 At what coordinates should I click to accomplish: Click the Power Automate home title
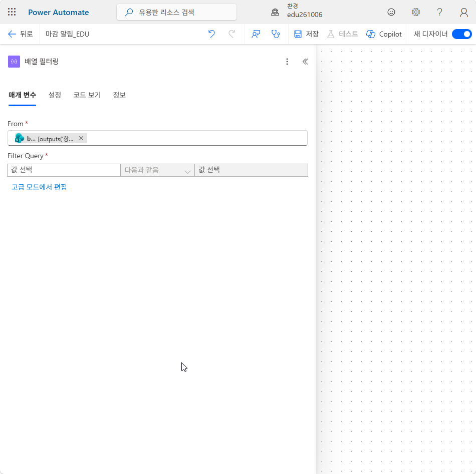(x=58, y=13)
